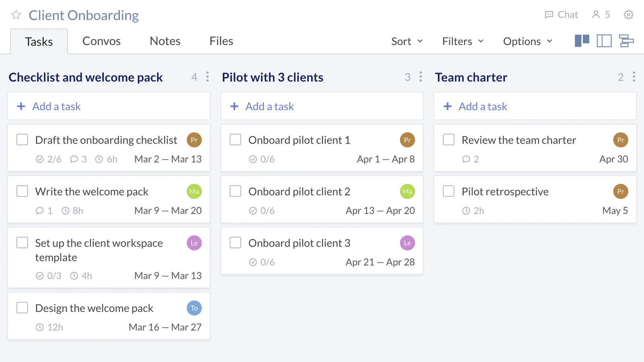This screenshot has width=644, height=362.
Task: Add a task to Pilot with 3 clients
Action: tap(322, 106)
